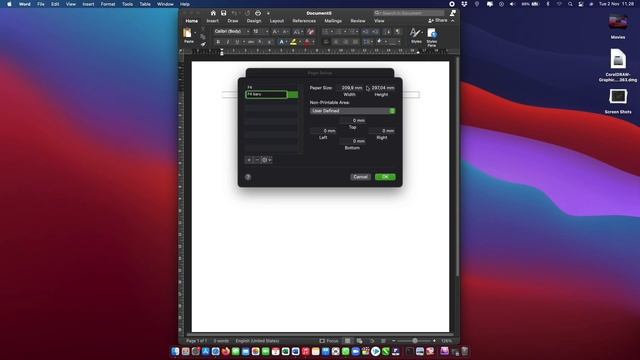Image resolution: width=640 pixels, height=360 pixels.
Task: Open the Styles Pane
Action: (x=432, y=37)
